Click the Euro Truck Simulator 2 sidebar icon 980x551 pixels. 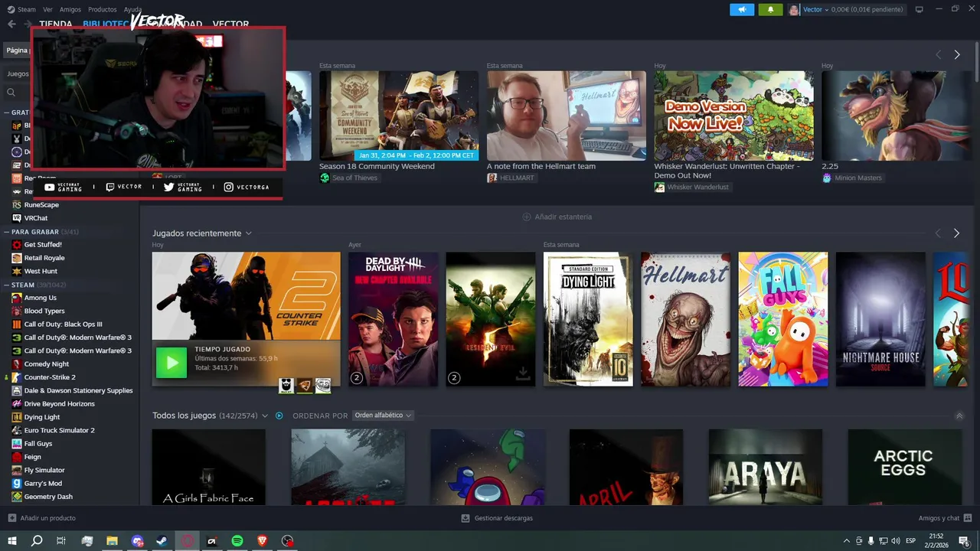(x=17, y=430)
